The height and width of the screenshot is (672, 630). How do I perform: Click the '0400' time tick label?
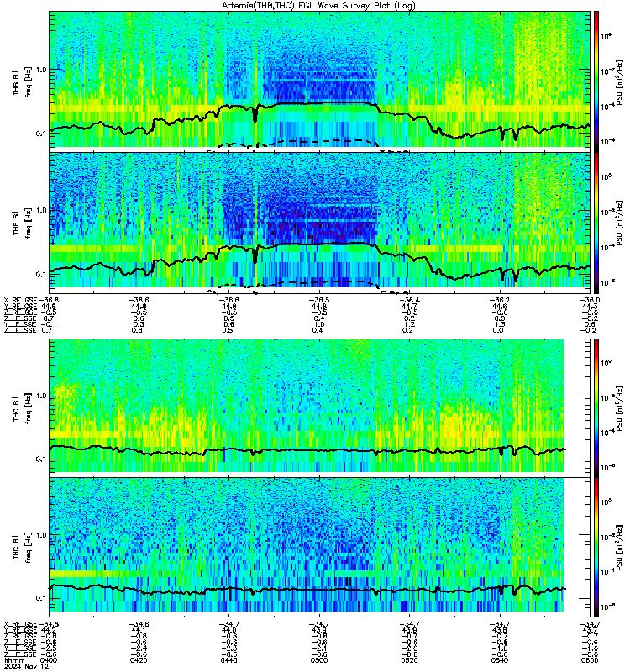(49, 660)
